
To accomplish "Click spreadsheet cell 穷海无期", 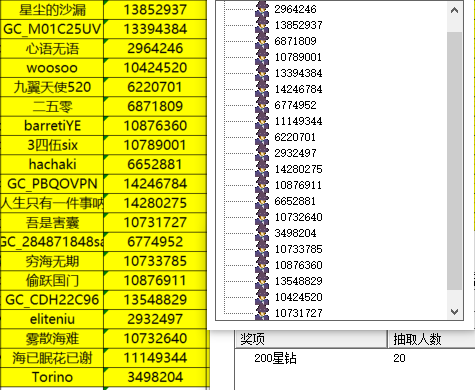I will (x=52, y=261).
